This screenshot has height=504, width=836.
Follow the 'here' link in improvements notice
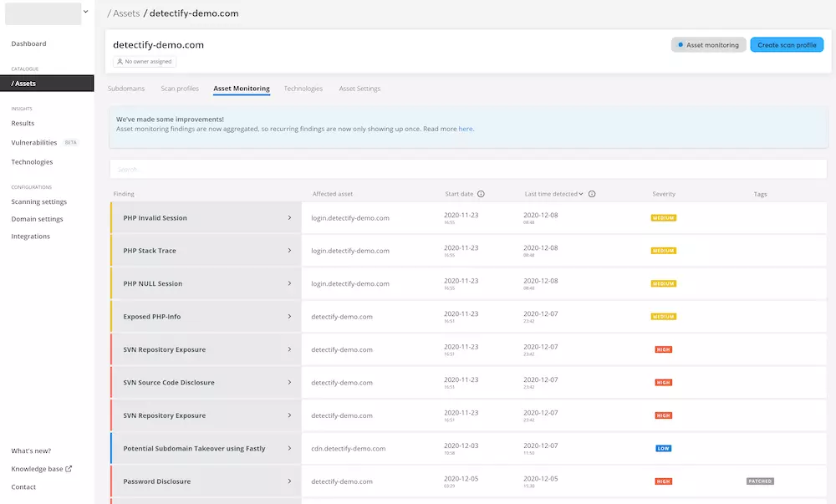466,130
